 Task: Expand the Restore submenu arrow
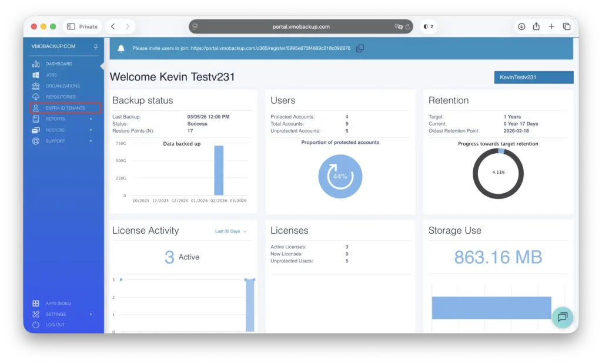coord(91,130)
